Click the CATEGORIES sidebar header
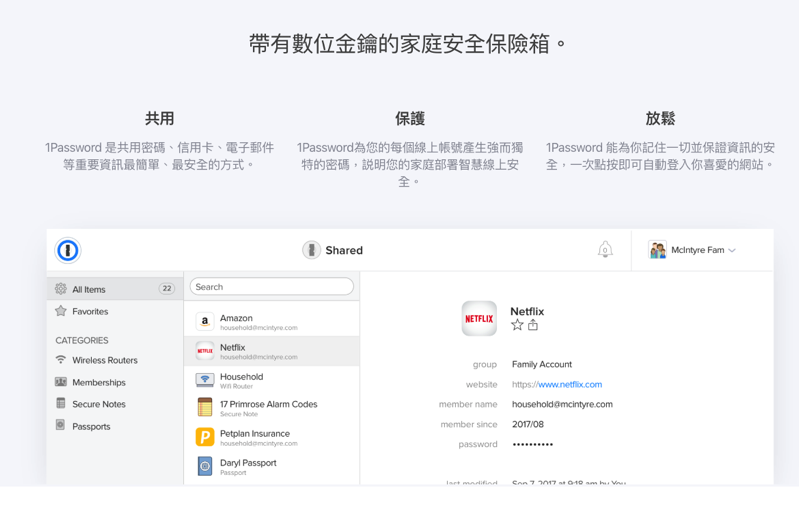Screen dimensions: 799x514 point(82,340)
